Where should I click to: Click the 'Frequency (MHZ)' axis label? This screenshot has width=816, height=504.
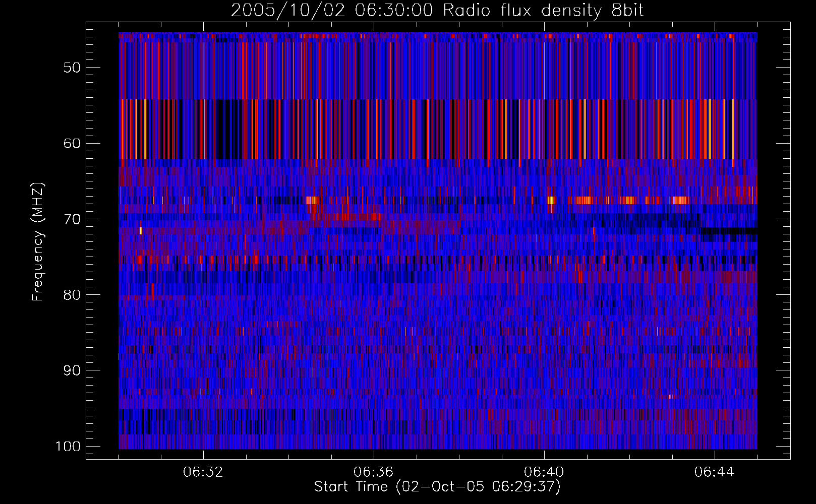pyautogui.click(x=38, y=242)
